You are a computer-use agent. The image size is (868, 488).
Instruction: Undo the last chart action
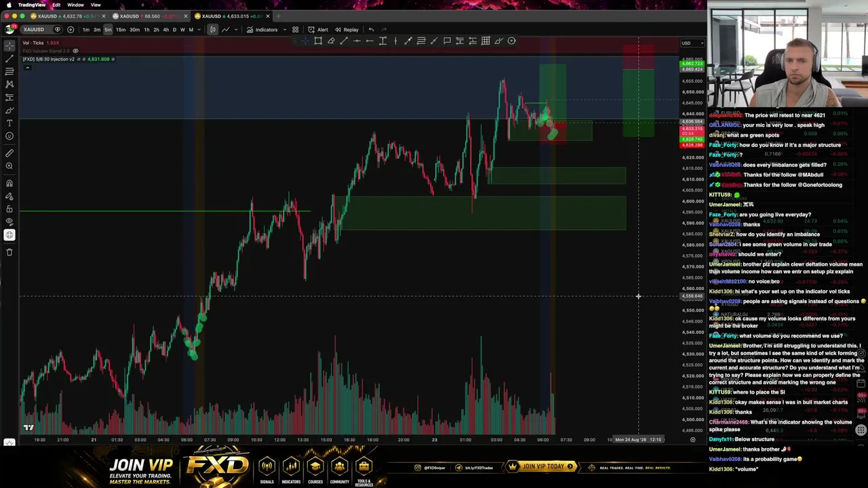[371, 30]
